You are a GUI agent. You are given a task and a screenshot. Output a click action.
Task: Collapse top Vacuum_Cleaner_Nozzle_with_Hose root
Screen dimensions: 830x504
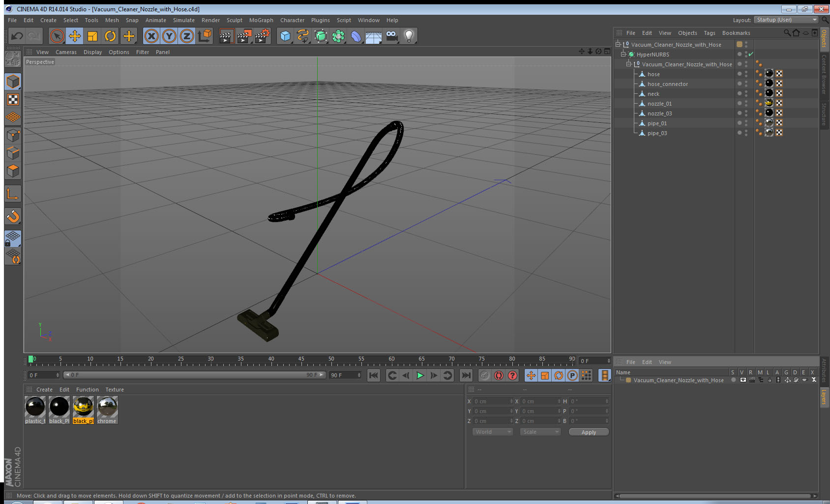tap(618, 44)
